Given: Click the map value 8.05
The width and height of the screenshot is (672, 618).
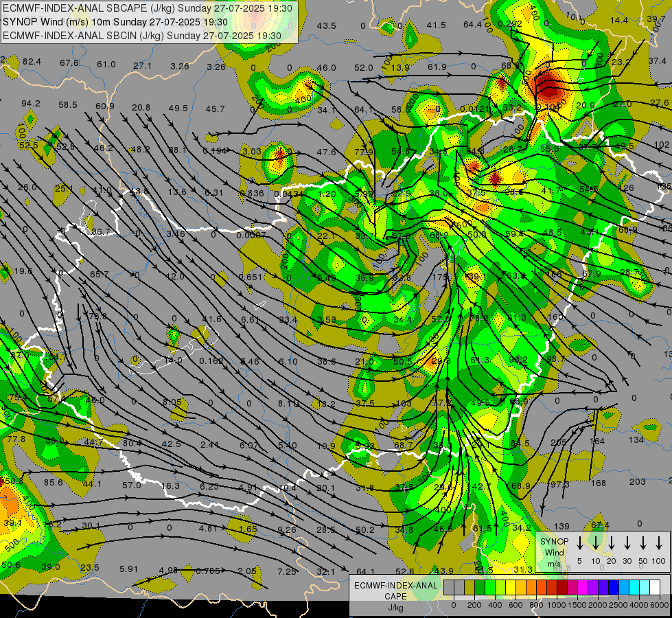Looking at the screenshot, I should click(x=172, y=402).
